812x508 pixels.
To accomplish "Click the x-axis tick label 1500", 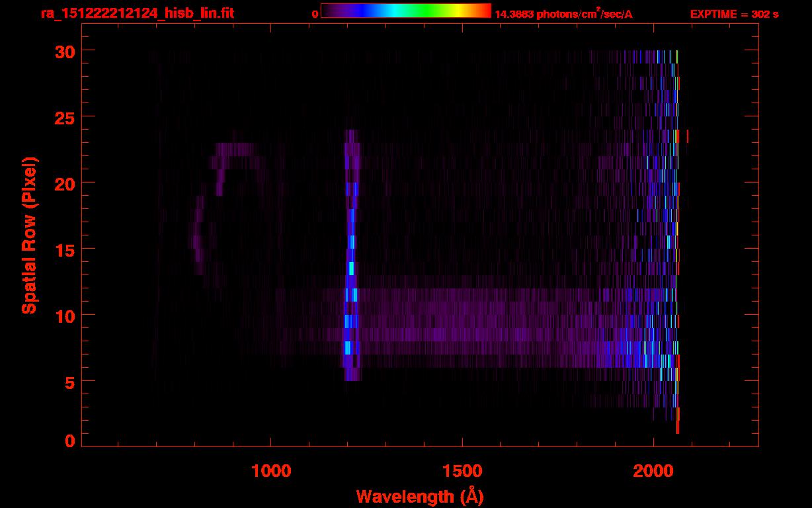I will [462, 471].
